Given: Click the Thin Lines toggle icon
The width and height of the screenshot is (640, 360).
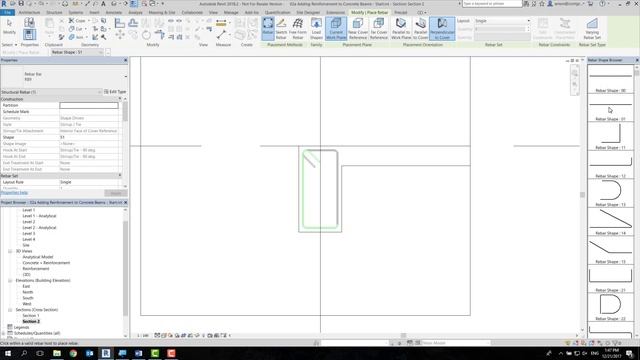Looking at the screenshot, I should [133, 4].
